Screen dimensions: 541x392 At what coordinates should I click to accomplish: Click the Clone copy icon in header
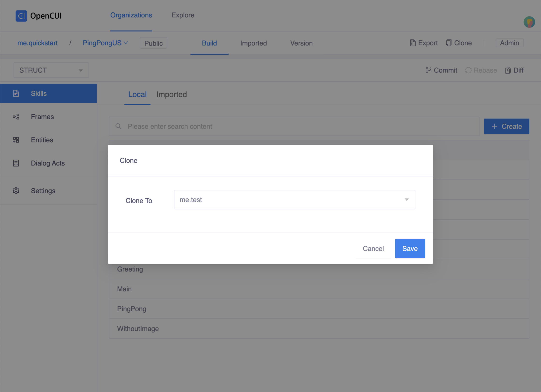tap(449, 43)
